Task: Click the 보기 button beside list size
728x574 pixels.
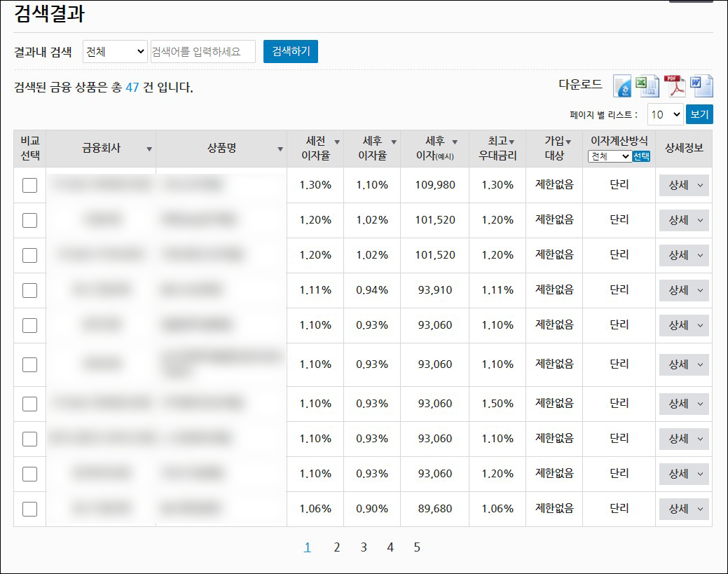Action: [699, 114]
